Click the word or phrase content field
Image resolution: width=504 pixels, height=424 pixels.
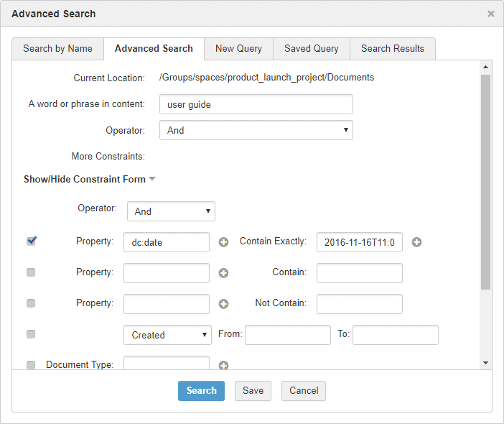pos(256,104)
